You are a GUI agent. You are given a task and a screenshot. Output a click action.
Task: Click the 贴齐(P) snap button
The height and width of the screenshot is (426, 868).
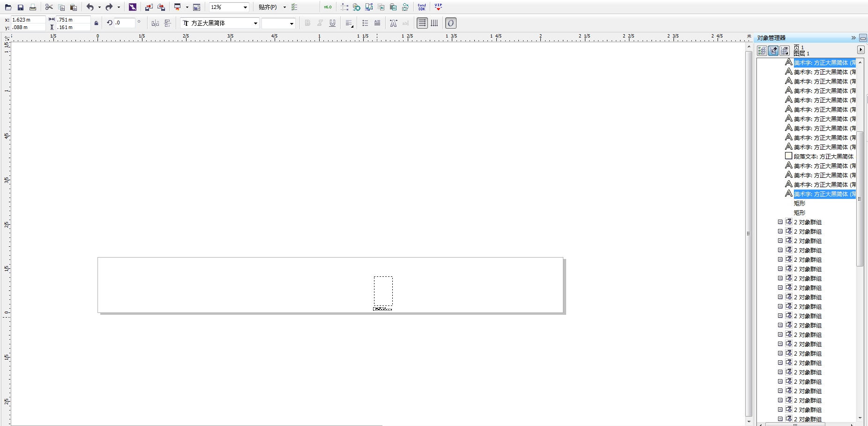(x=268, y=7)
